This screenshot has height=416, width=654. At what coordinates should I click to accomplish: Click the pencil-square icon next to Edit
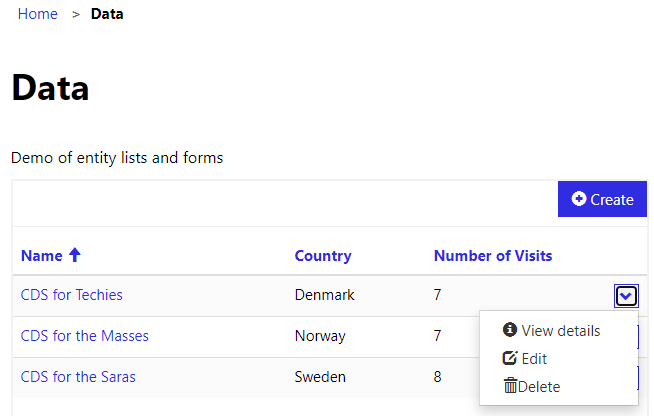[x=510, y=358]
